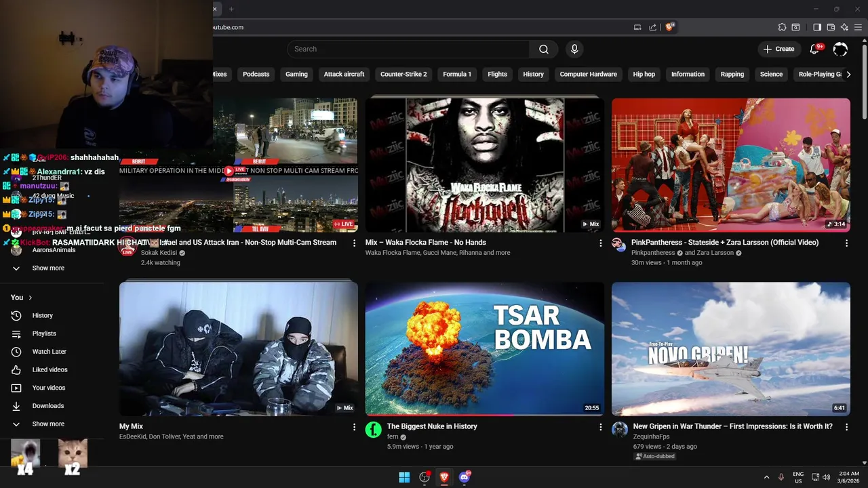Select the Podcasts category chip
The height and width of the screenshot is (488, 868).
point(256,75)
